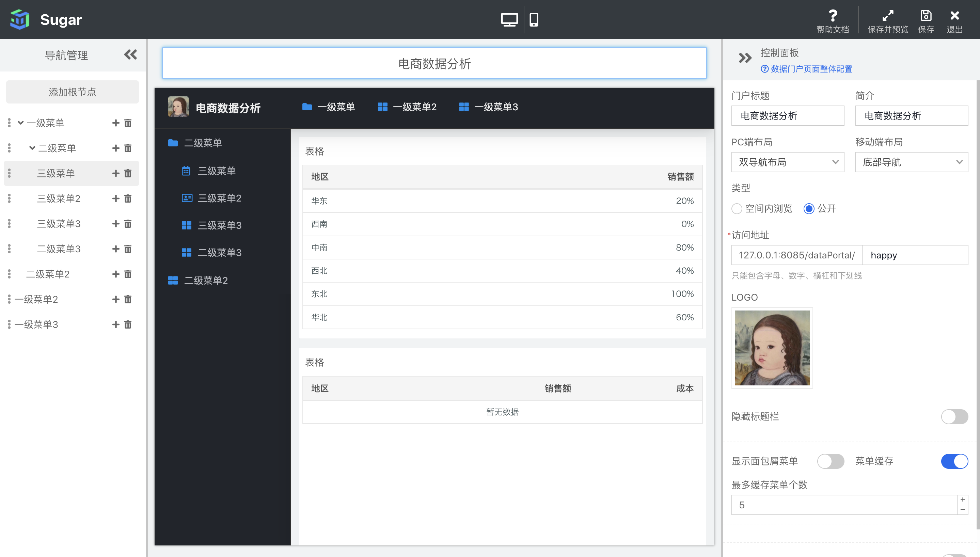Toggle the 显示面包屑菜单 switch
The image size is (980, 557).
831,461
